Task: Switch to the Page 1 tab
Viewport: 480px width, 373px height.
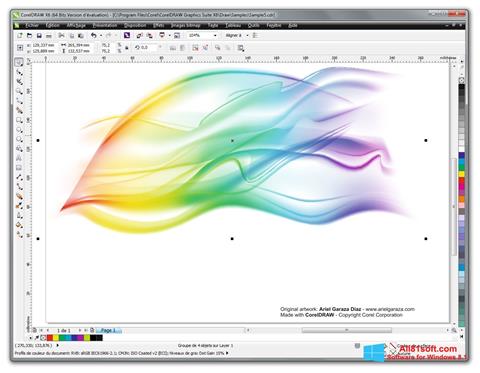Action: (108, 330)
